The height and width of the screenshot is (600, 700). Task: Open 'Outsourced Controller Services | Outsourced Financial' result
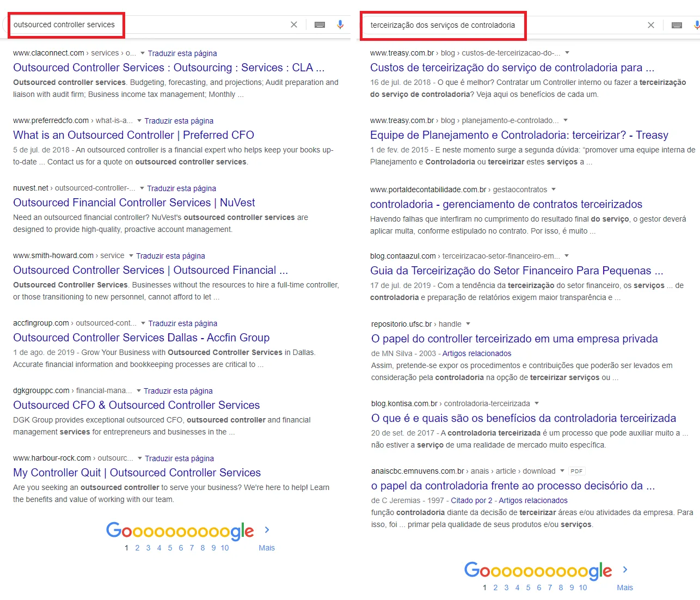pos(151,270)
